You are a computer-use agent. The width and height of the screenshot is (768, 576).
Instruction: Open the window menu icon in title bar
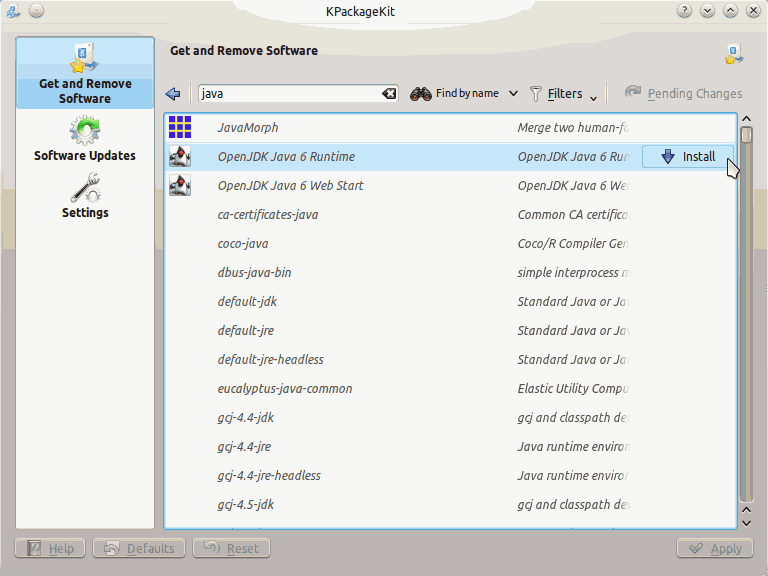pyautogui.click(x=13, y=11)
